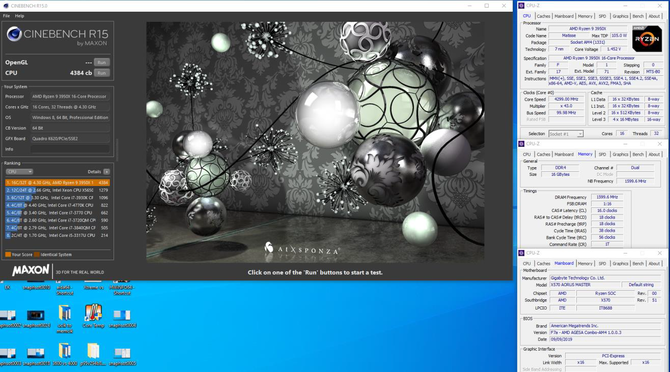Switch to the Caches tab in top CPU-Z

(x=544, y=16)
